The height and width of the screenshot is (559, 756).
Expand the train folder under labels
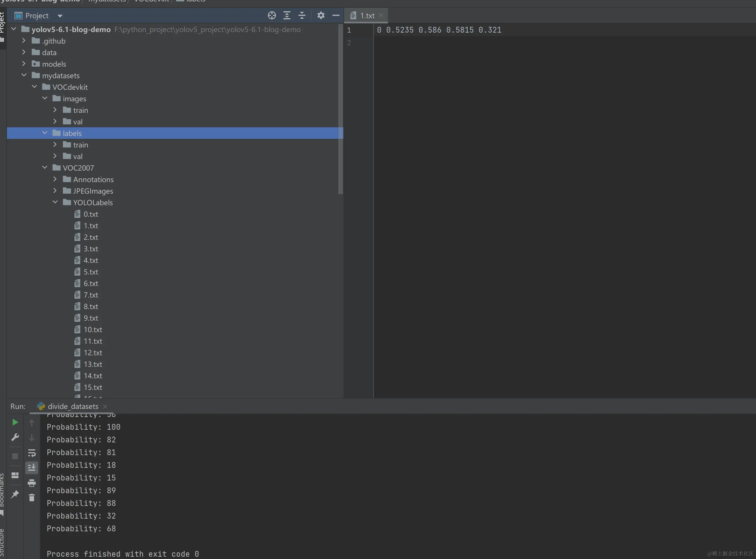(55, 145)
